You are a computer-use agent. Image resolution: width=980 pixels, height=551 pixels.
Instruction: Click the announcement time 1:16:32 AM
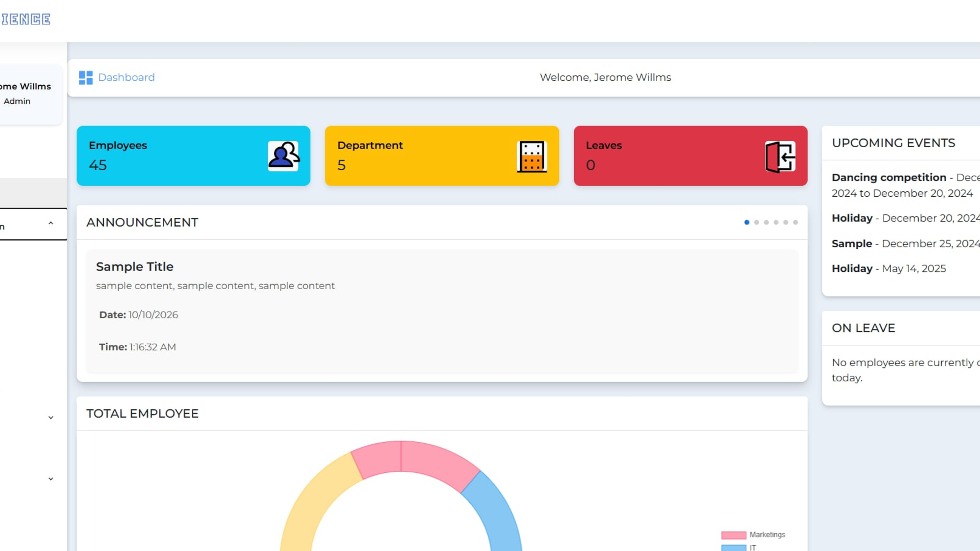click(152, 347)
